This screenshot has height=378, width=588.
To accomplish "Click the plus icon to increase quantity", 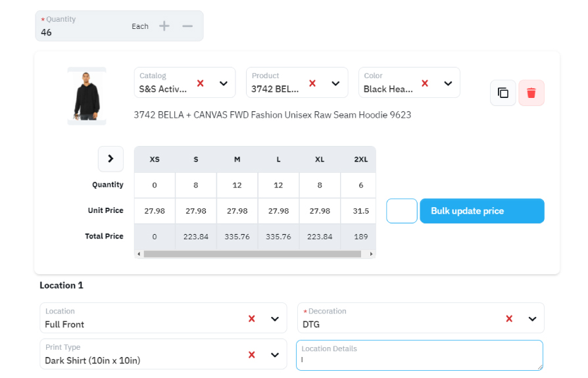I will [164, 26].
